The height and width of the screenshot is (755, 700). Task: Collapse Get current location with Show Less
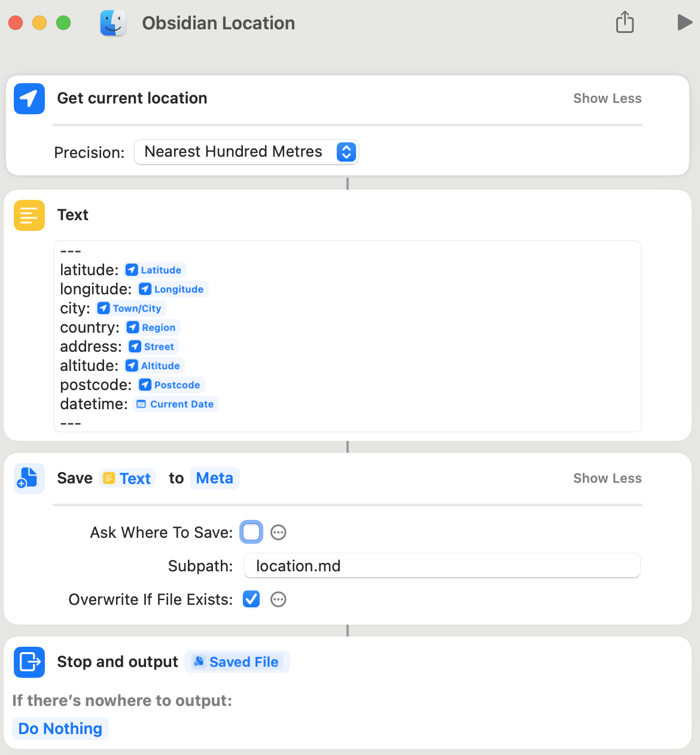pyautogui.click(x=607, y=99)
